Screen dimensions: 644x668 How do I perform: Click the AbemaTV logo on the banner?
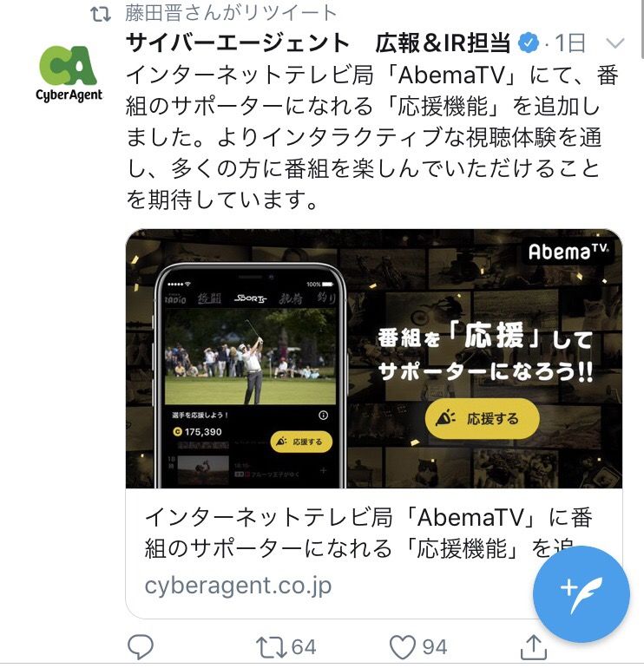click(568, 252)
